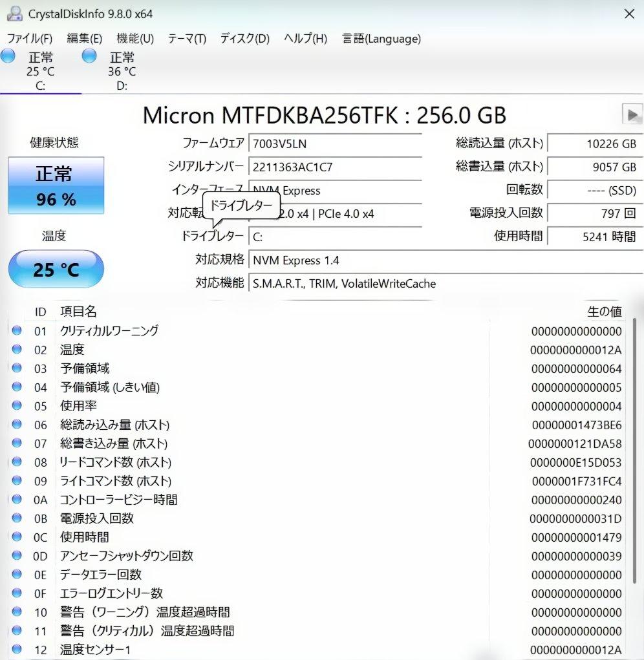The height and width of the screenshot is (660, 644).
Task: Click status dot for ID 10 ワーニング温度超過時間
Action: pos(17,612)
